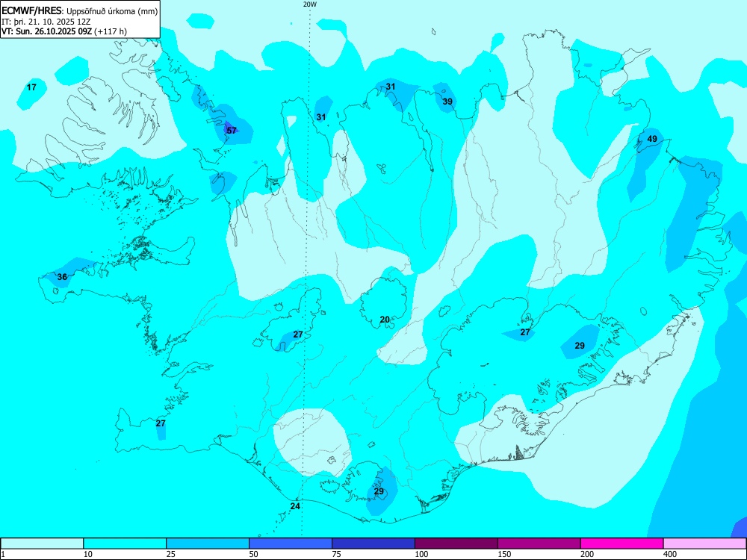Click the legend tick label 50

pyautogui.click(x=254, y=554)
